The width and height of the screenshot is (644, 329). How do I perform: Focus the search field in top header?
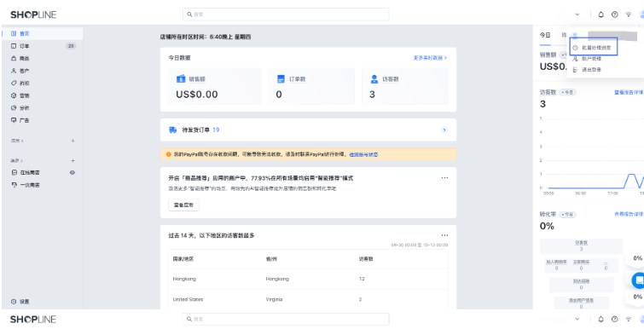[x=286, y=14]
